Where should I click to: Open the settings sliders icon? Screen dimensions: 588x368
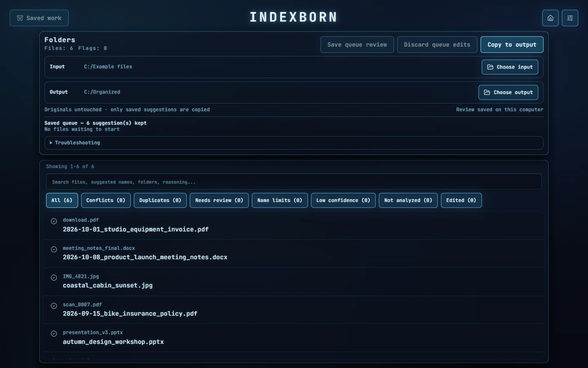[x=570, y=18]
